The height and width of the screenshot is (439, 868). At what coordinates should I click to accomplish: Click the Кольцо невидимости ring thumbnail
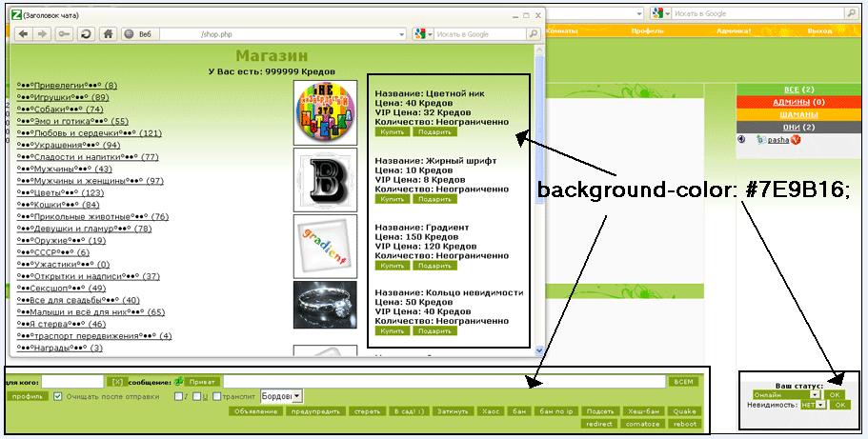[x=325, y=304]
